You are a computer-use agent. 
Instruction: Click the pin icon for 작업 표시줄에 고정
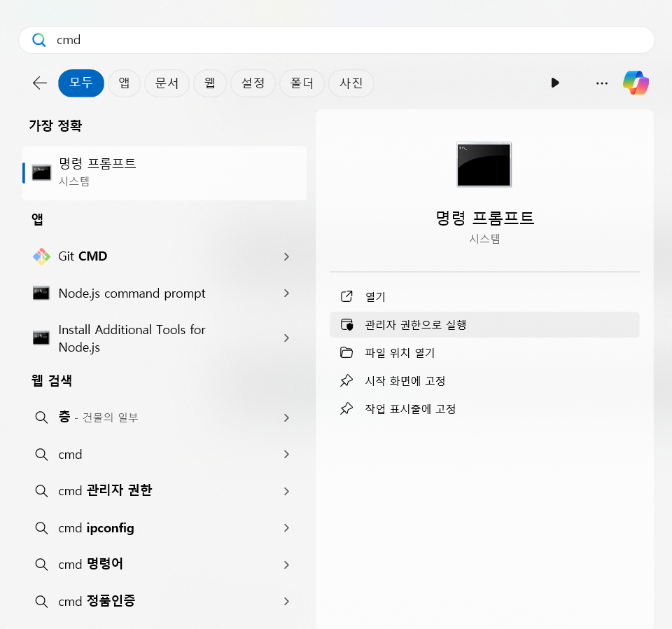(346, 408)
